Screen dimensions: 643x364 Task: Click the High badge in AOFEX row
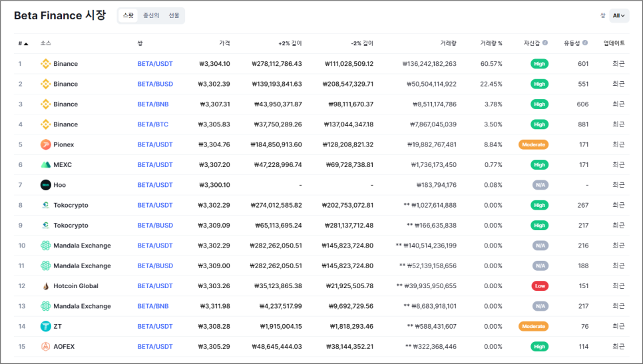click(x=539, y=347)
